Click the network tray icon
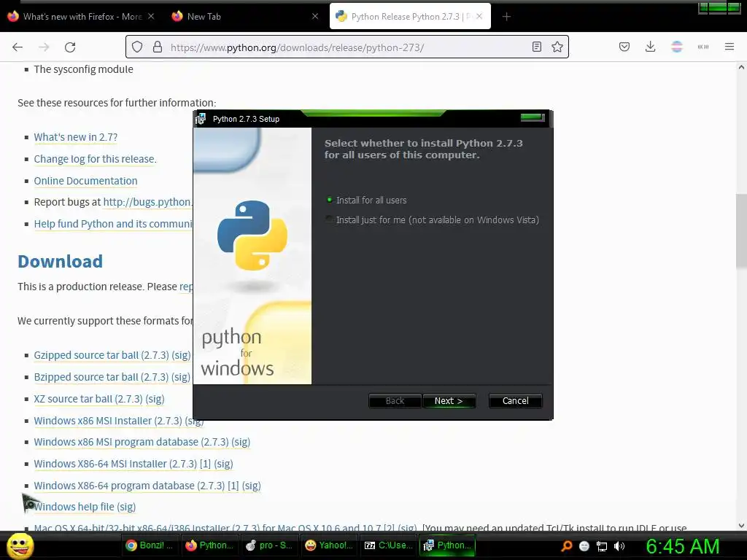This screenshot has width=747, height=560. pyautogui.click(x=602, y=546)
